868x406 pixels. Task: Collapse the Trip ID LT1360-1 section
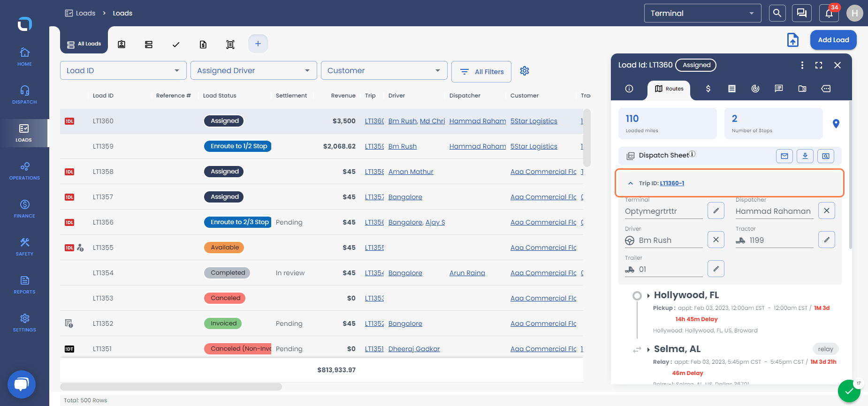coord(631,183)
